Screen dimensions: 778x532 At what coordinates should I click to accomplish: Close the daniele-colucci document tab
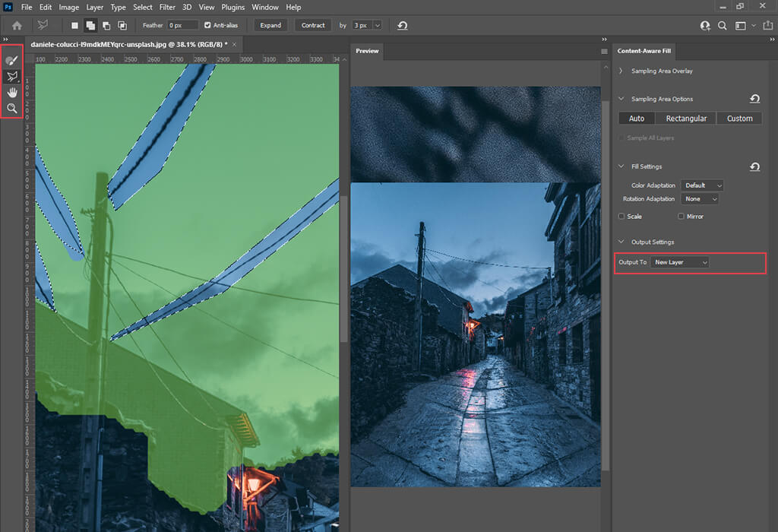tap(235, 44)
